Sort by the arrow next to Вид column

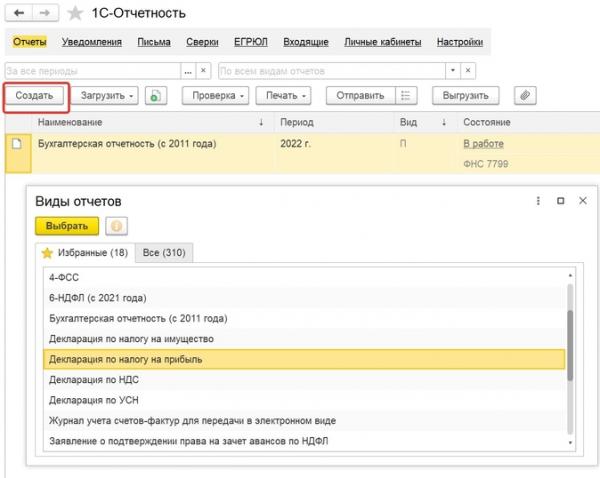(x=444, y=122)
